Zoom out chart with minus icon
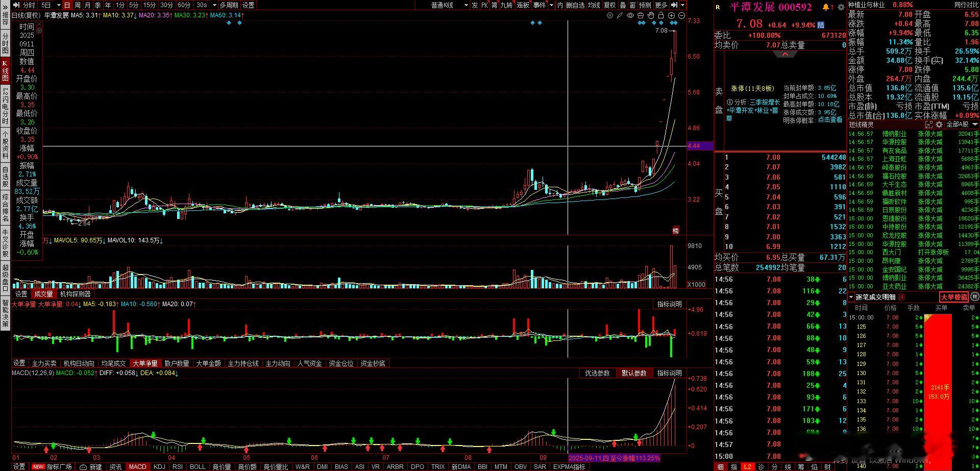 click(x=681, y=16)
